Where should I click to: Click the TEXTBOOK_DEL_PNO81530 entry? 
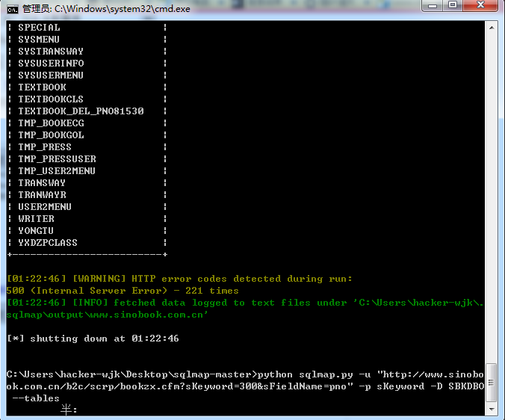point(81,111)
